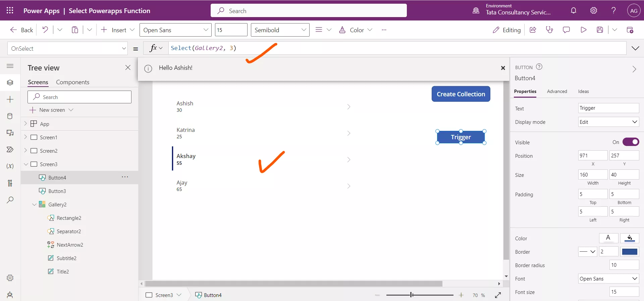Viewport: 644px width, 301px height.
Task: Open the Media icon in left rail
Action: pyautogui.click(x=10, y=133)
